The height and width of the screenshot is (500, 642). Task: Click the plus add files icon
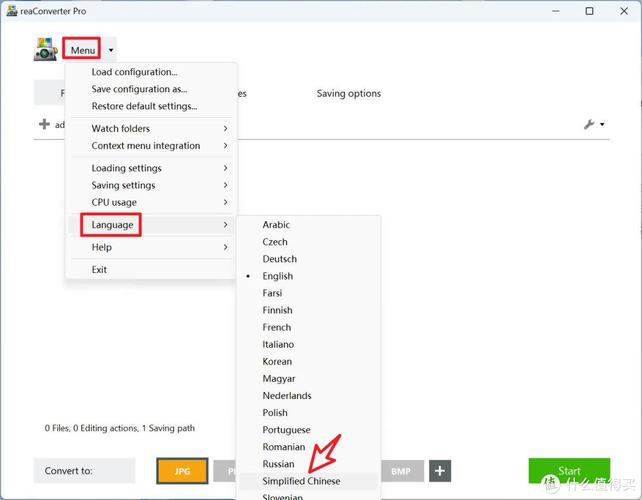point(44,124)
